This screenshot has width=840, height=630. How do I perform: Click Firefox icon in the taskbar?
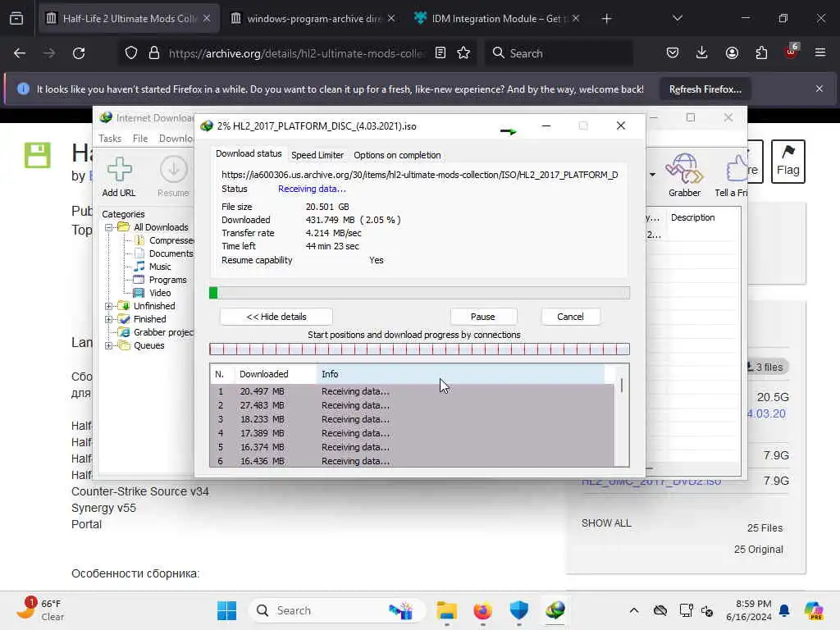point(482,610)
